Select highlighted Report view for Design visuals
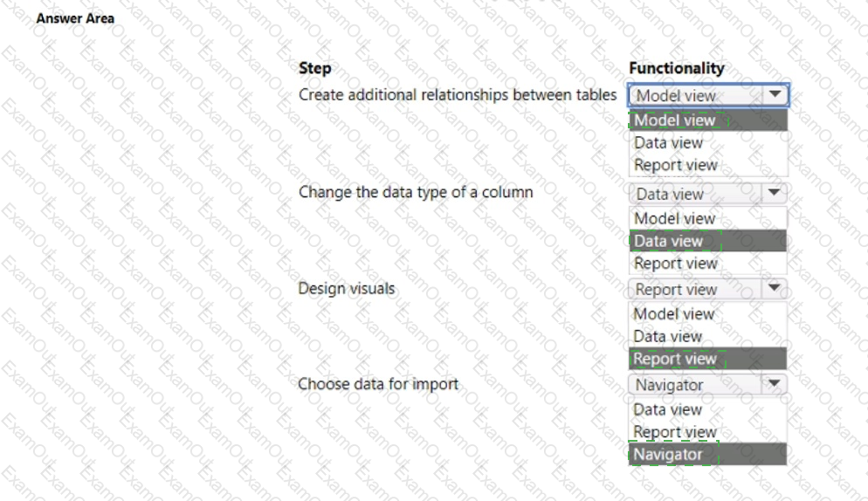The height and width of the screenshot is (501, 868). [x=707, y=359]
